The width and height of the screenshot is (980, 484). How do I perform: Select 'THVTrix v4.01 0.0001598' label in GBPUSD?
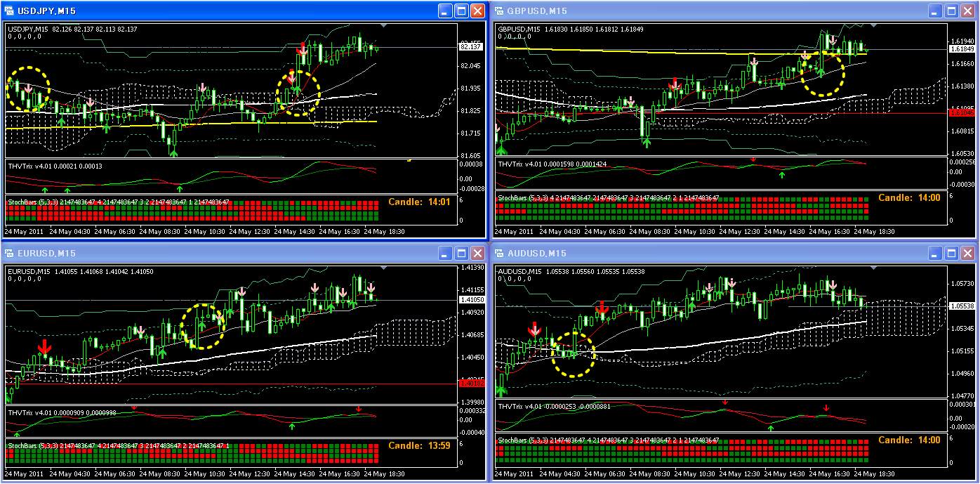click(x=552, y=164)
